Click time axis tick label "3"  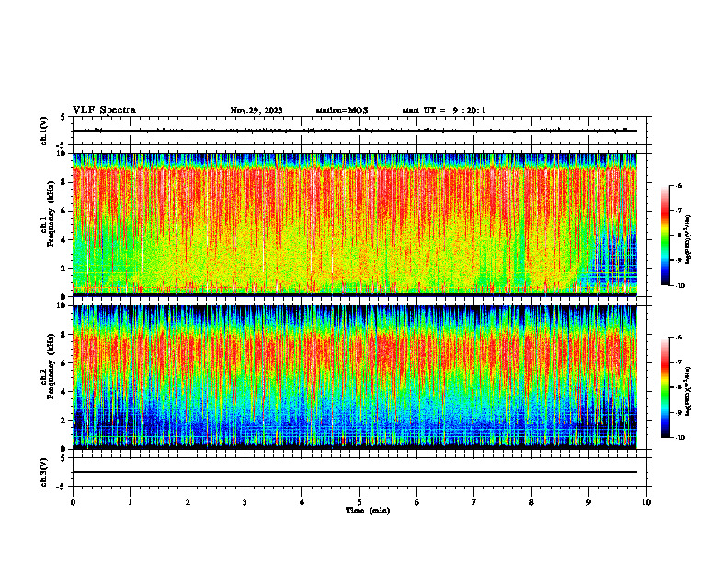click(245, 502)
